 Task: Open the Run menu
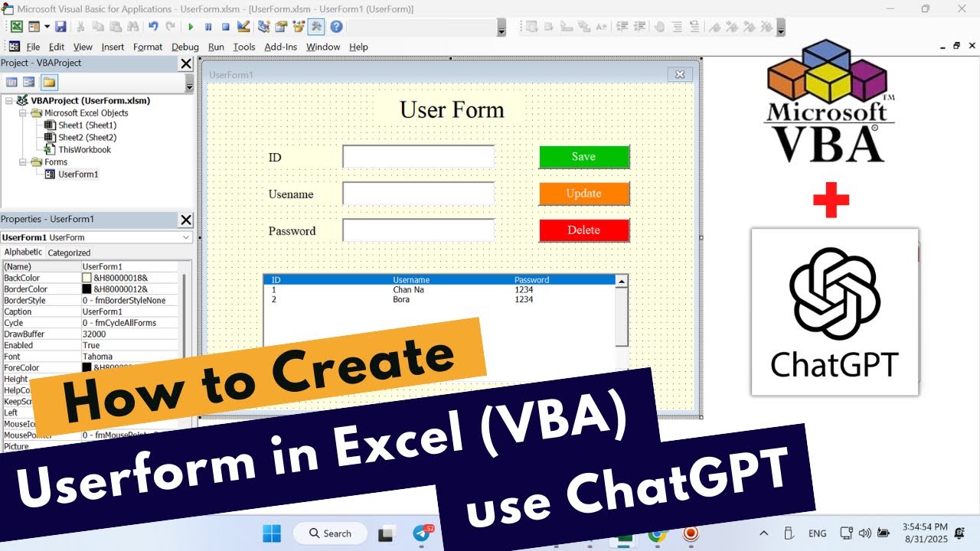217,47
